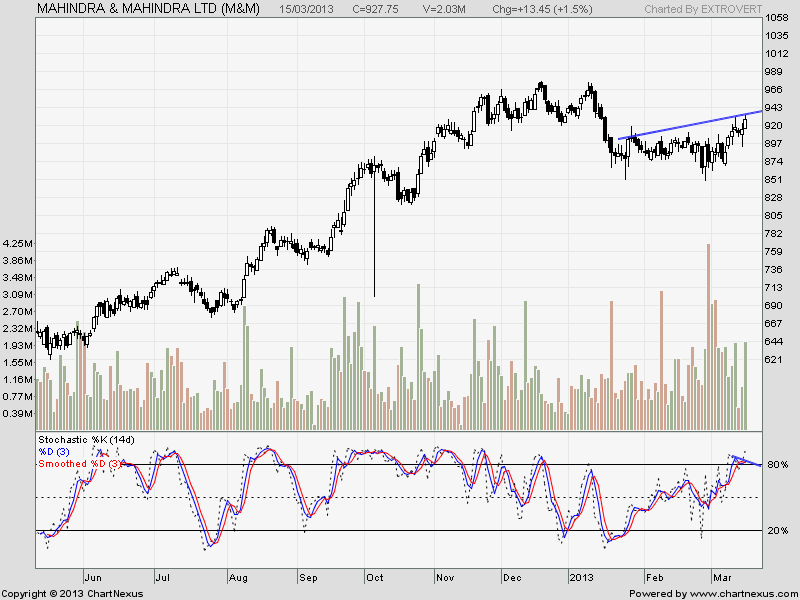Click the 2.70M volume axis label

18,311
